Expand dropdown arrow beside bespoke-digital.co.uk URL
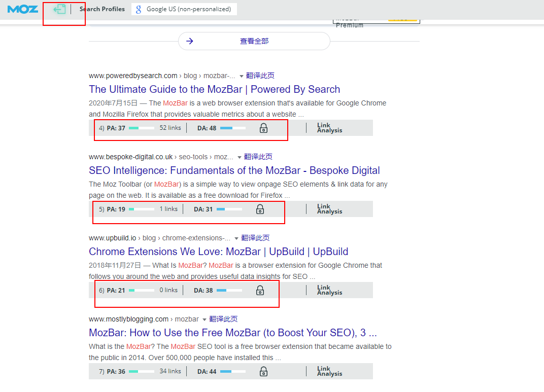This screenshot has width=544, height=392. point(239,157)
